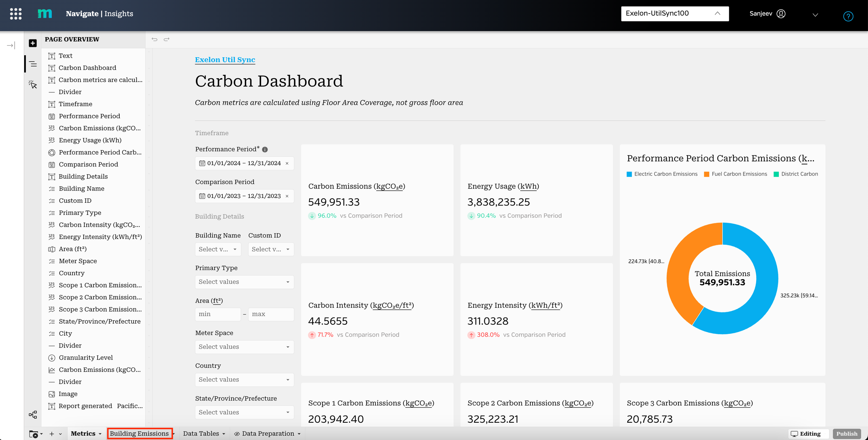
Task: Select Performance Period Carb... overview item
Action: coord(100,152)
